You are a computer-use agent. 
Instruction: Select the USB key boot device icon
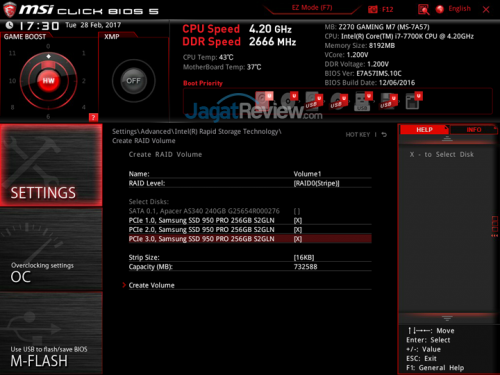[363, 101]
